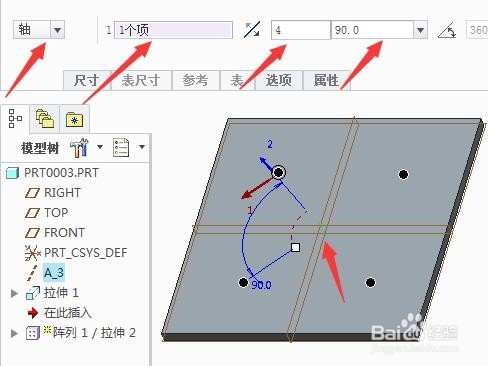
Task: Expand the 阵列 1 / 拉伸 2 node
Action: tap(14, 333)
